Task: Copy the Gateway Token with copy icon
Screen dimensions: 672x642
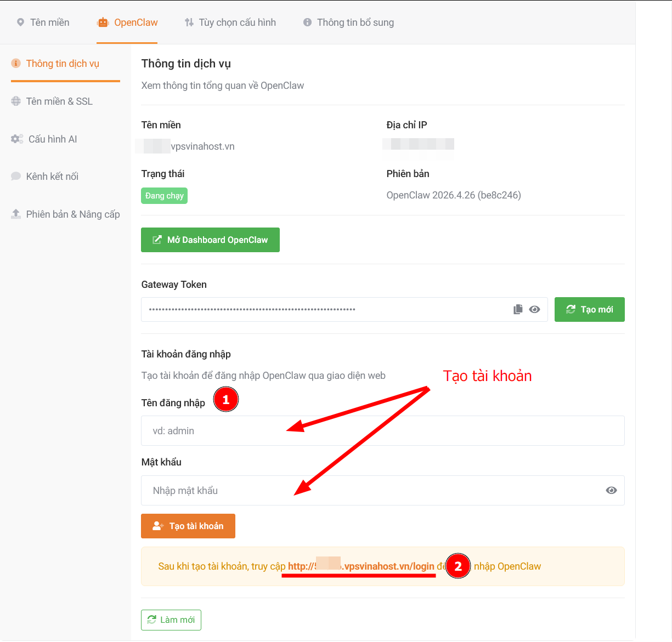Action: click(x=518, y=310)
